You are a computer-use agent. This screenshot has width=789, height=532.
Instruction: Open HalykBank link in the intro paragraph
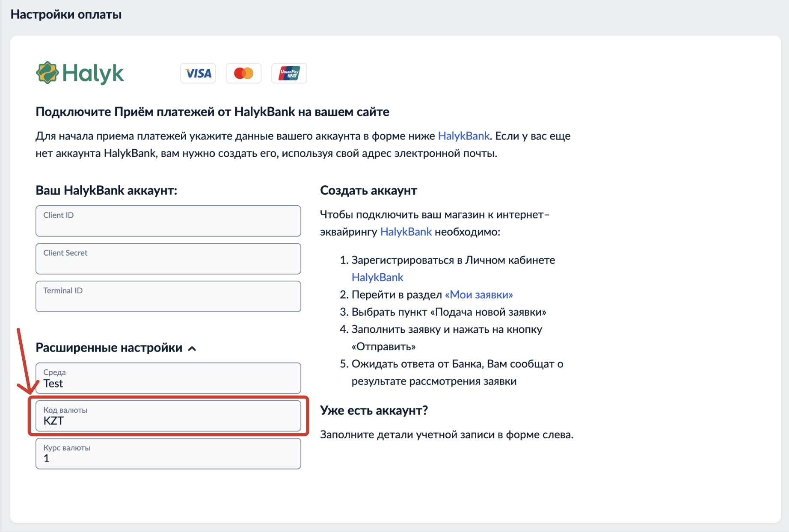pyautogui.click(x=463, y=136)
